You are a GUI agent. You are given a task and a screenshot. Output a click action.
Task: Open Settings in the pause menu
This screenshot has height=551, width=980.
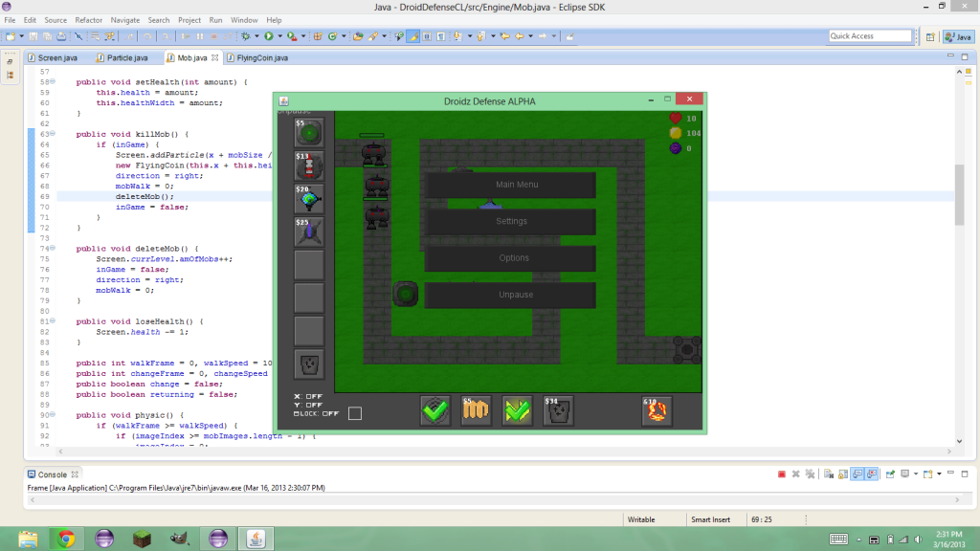pyautogui.click(x=510, y=222)
